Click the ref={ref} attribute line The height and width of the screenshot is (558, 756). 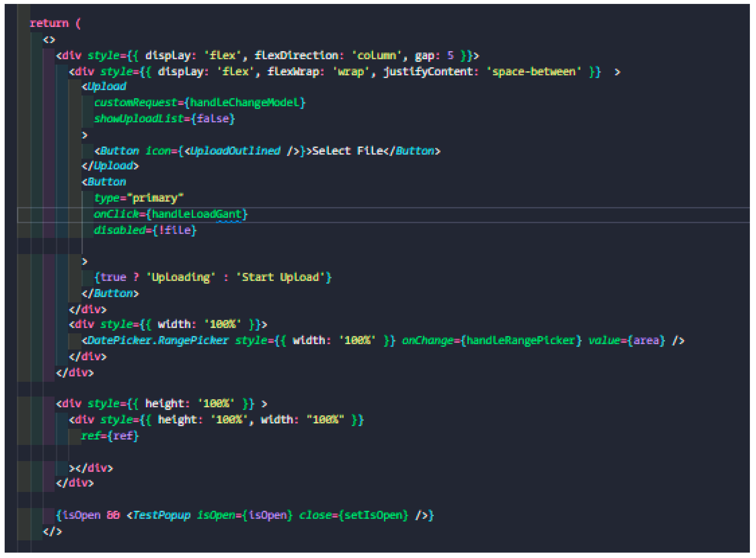point(109,436)
